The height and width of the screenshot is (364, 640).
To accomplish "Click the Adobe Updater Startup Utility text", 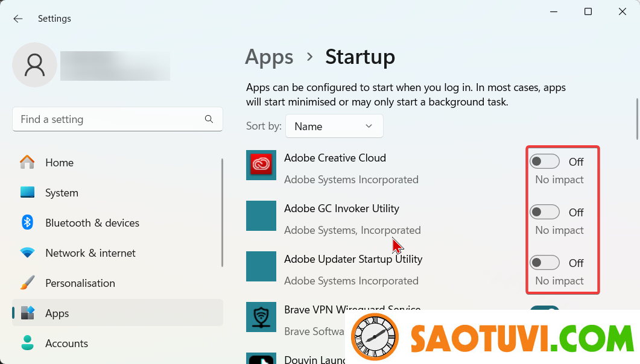I will tap(353, 259).
